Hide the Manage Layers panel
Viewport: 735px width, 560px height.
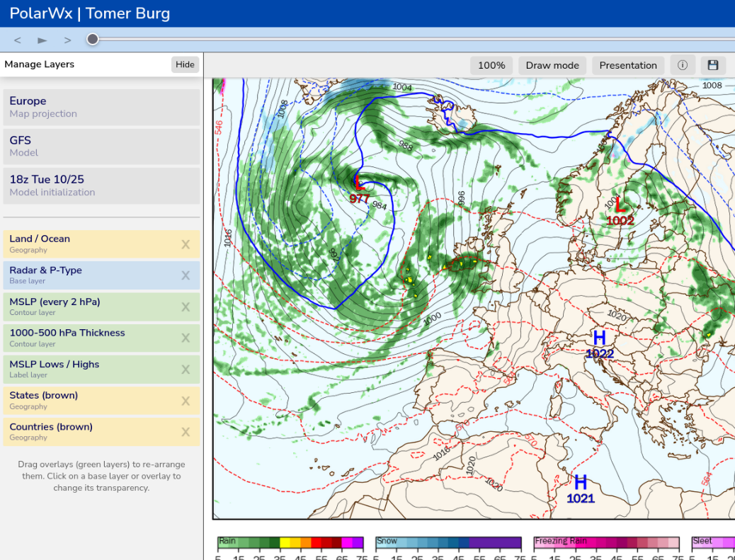point(185,64)
